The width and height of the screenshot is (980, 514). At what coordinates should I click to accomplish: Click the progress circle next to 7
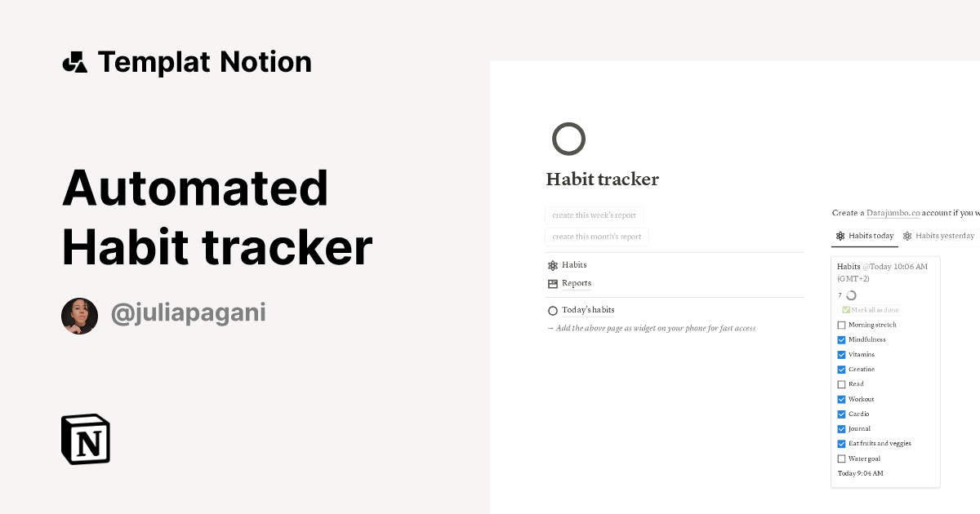[852, 295]
